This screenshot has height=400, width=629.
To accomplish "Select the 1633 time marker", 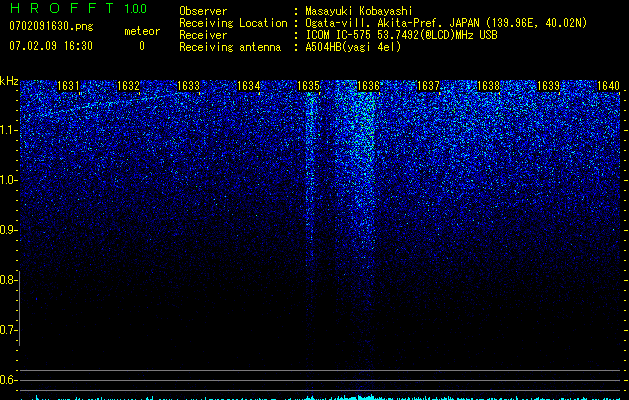I will 188,86.
